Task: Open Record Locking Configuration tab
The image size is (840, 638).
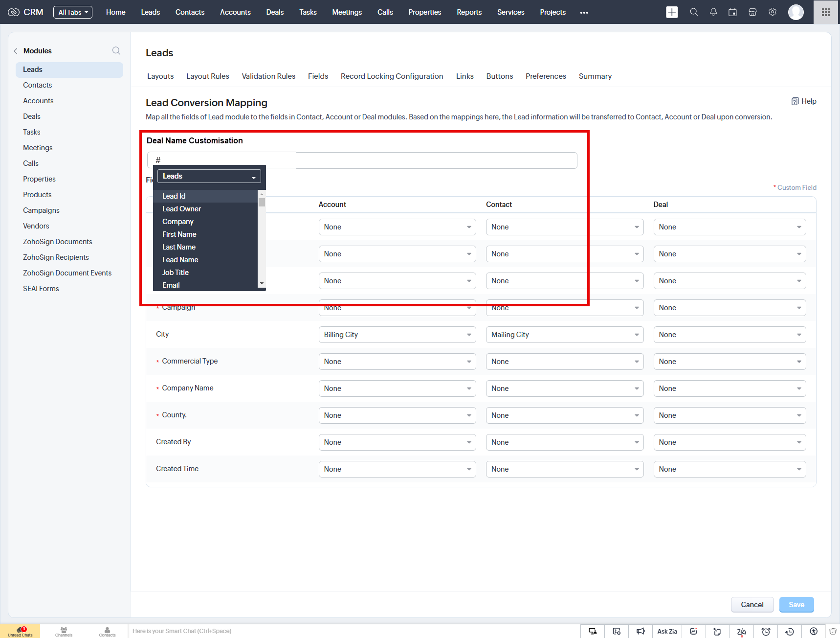Action: [392, 76]
